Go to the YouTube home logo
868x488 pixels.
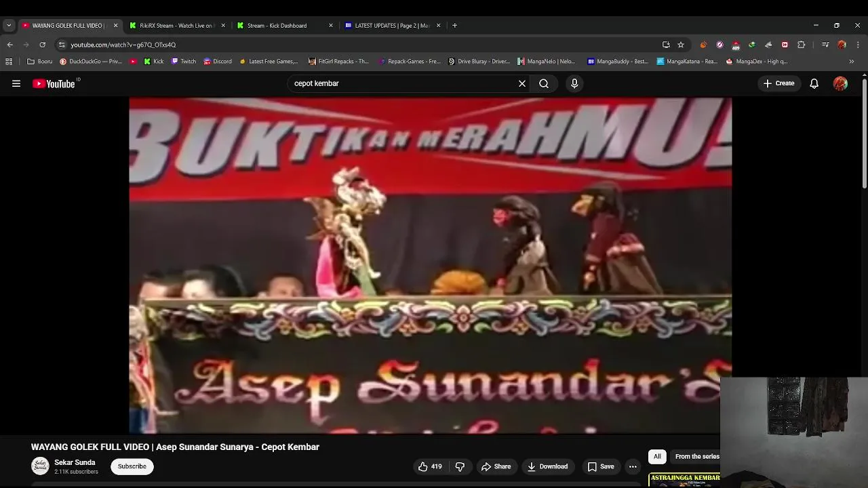coord(54,83)
